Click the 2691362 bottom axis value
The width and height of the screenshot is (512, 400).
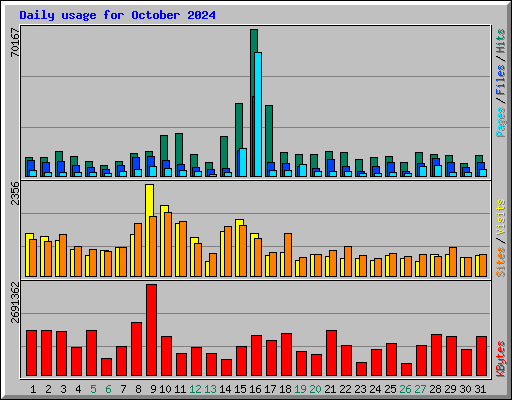click(15, 303)
